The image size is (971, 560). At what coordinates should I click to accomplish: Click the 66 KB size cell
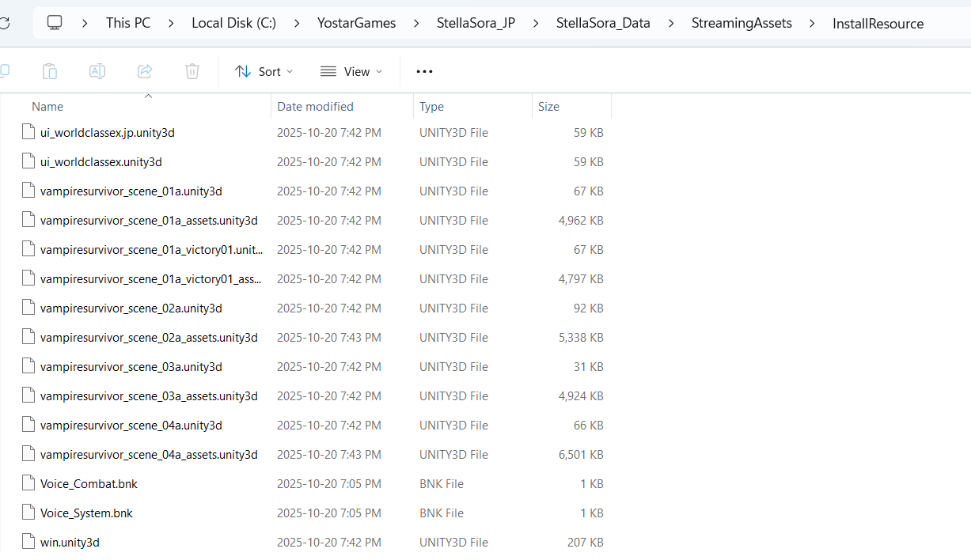click(589, 425)
